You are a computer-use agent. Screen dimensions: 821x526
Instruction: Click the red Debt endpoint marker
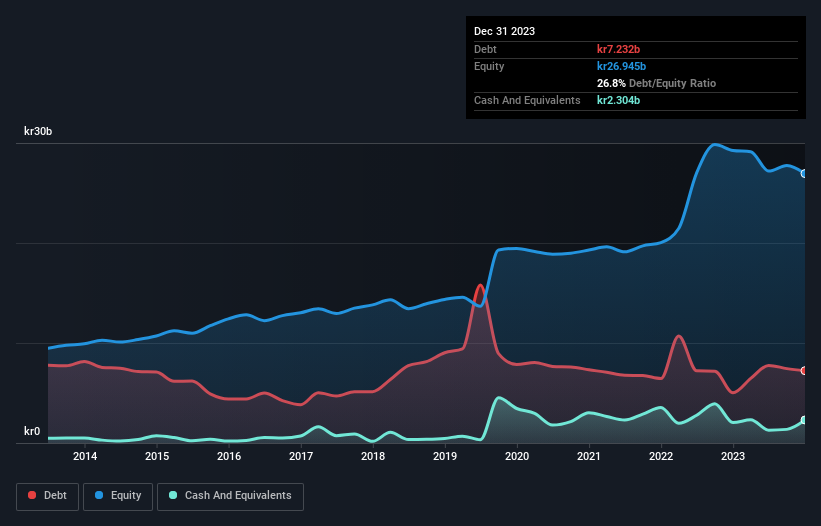804,371
